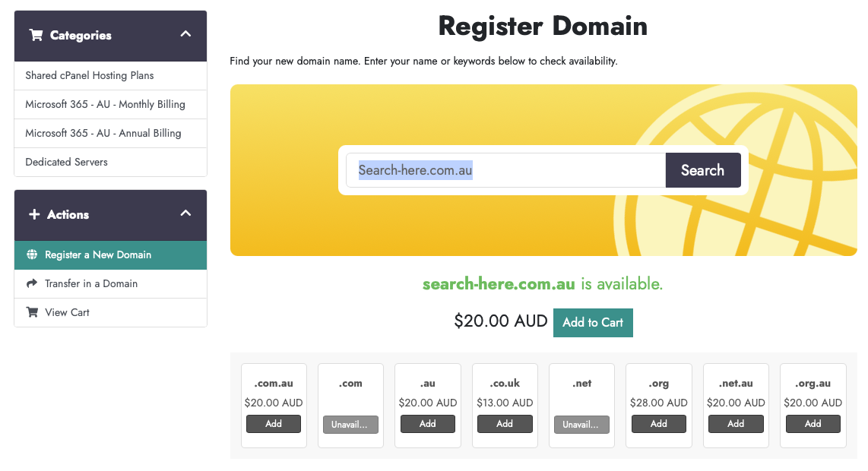The width and height of the screenshot is (868, 471).
Task: Click the plus icon beside Actions
Action: pos(34,215)
